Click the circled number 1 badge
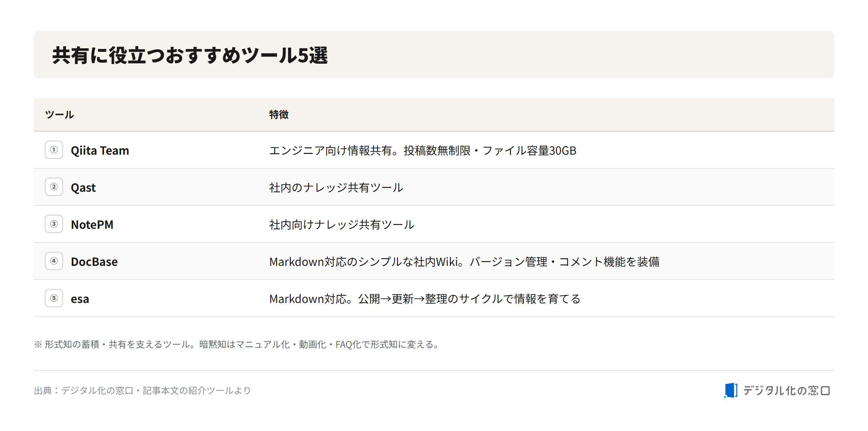868x431 pixels. (54, 150)
